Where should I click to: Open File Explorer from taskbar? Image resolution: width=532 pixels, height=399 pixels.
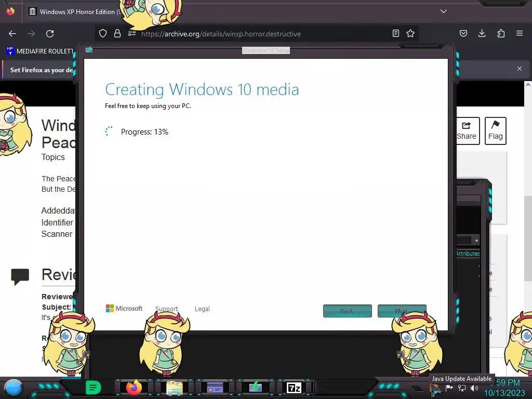[x=175, y=388]
